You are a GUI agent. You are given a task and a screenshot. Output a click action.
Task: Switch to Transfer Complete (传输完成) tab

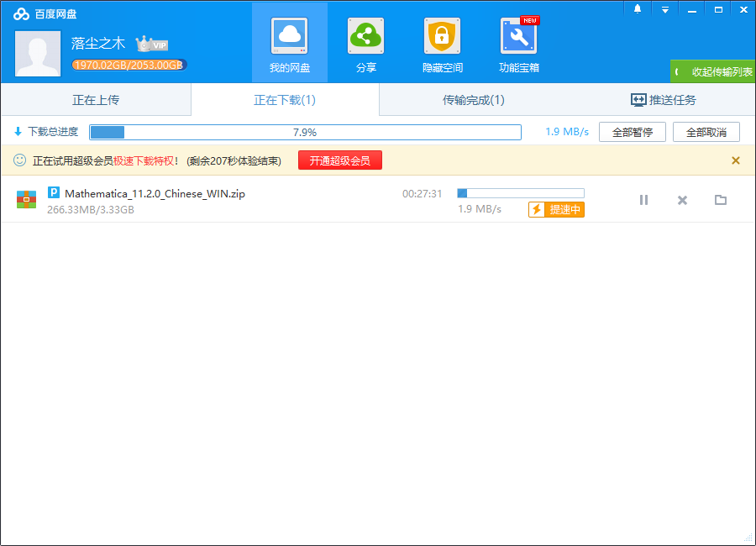474,100
